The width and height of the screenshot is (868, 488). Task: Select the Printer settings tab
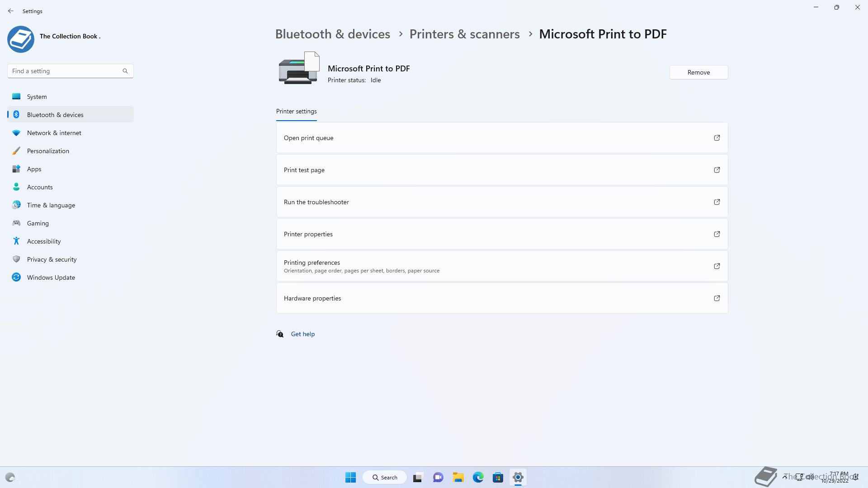tap(297, 111)
